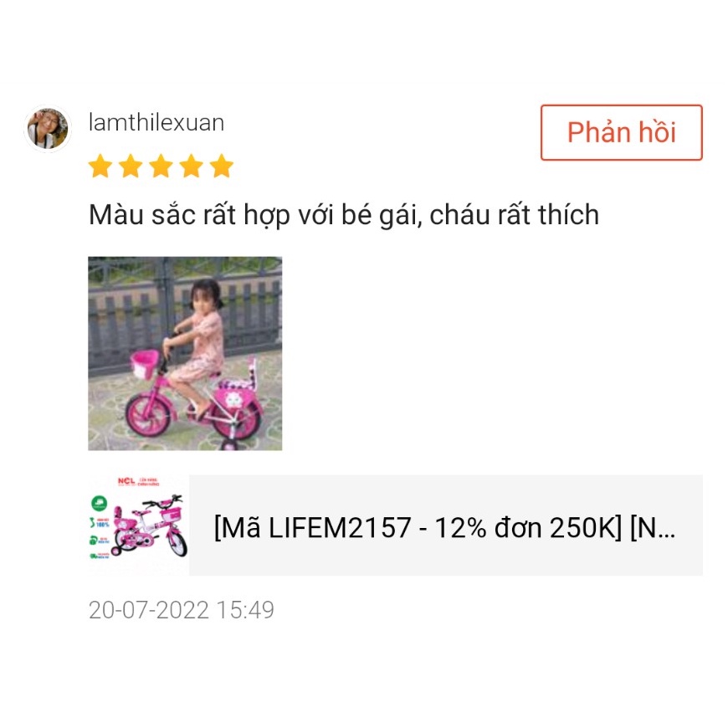Screen dimensions: 728x728
Task: Click the third rating star
Action: (x=161, y=167)
